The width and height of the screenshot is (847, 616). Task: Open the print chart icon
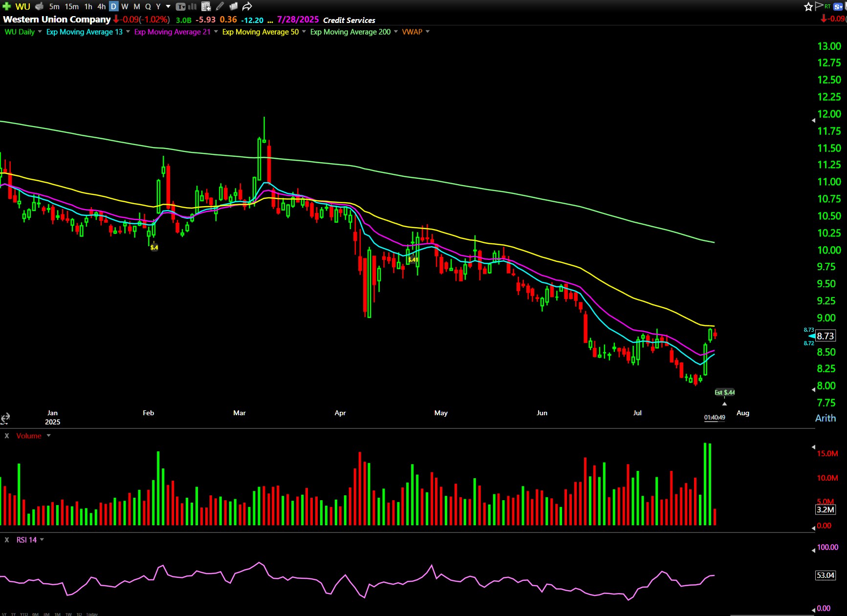click(40, 6)
